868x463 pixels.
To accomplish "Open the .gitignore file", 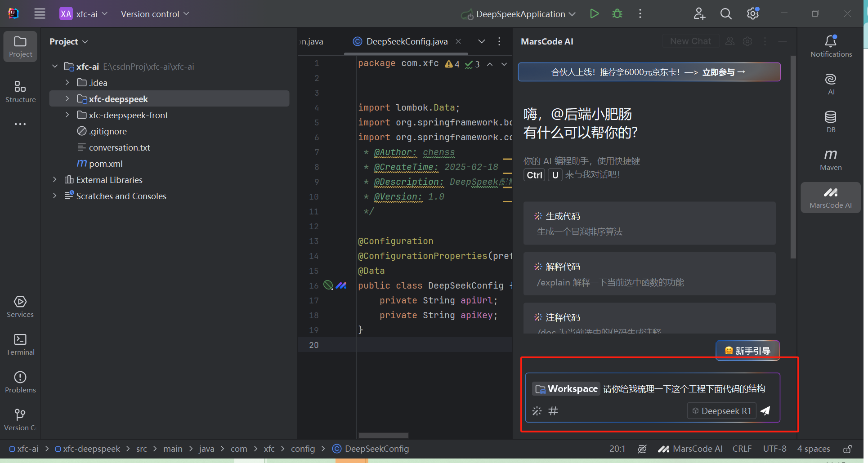I will coord(108,131).
